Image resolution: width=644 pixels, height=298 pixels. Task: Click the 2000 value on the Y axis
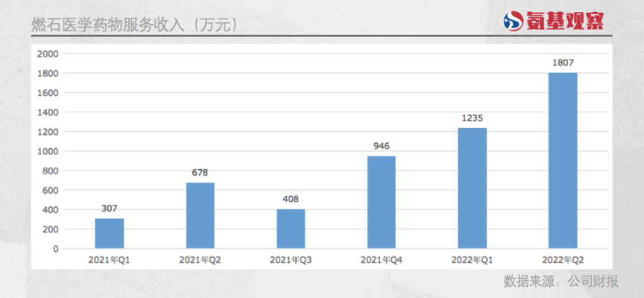(x=48, y=54)
